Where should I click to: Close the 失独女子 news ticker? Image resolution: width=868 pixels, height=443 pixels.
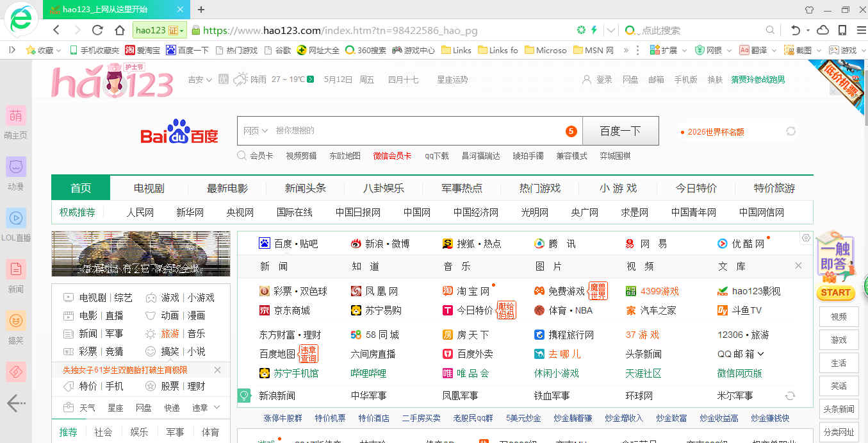(x=217, y=370)
